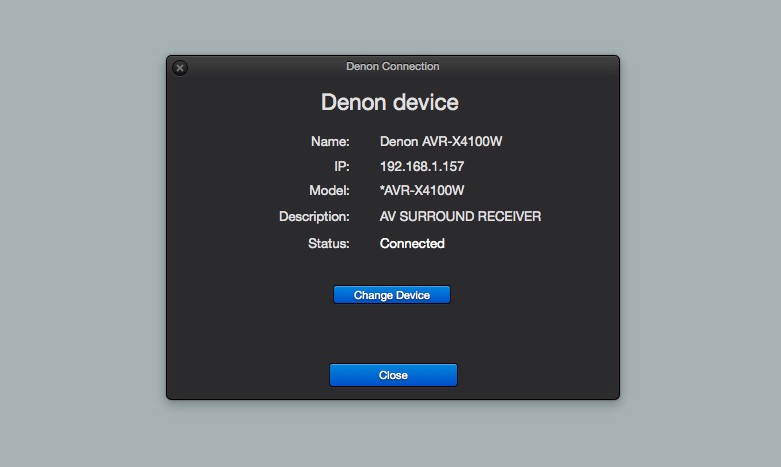Click the Connected status value
Image resolution: width=781 pixels, height=467 pixels.
pos(412,243)
